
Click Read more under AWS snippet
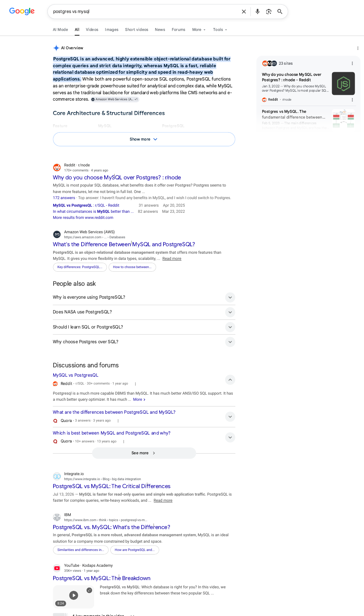172,258
